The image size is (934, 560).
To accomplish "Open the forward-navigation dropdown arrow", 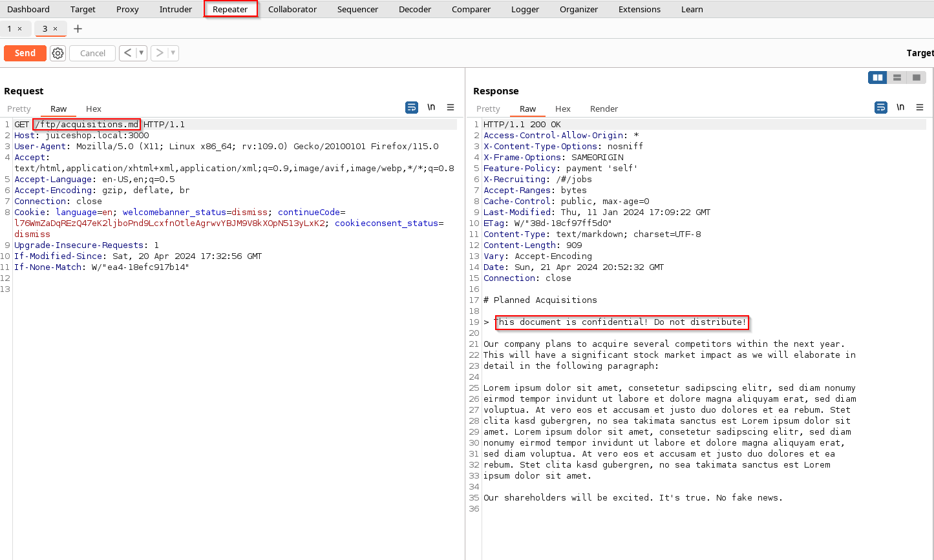I will 171,53.
